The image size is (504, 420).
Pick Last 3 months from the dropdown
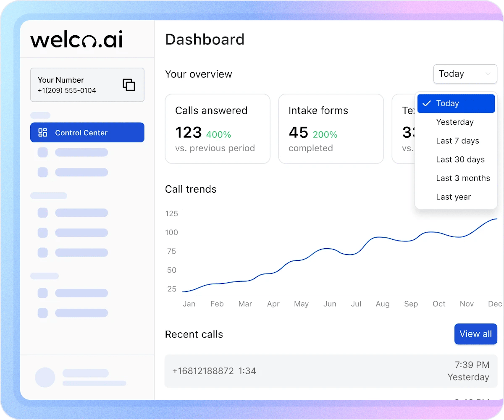463,178
